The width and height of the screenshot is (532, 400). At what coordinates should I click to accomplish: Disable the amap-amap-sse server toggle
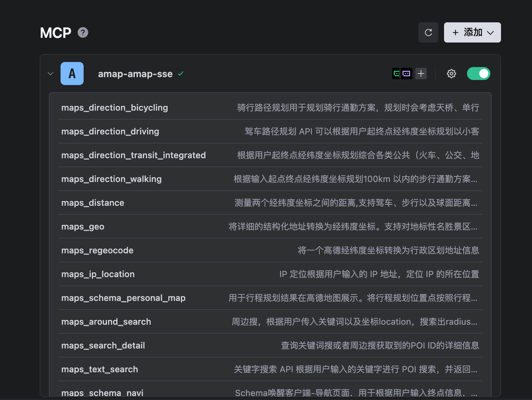click(x=478, y=74)
